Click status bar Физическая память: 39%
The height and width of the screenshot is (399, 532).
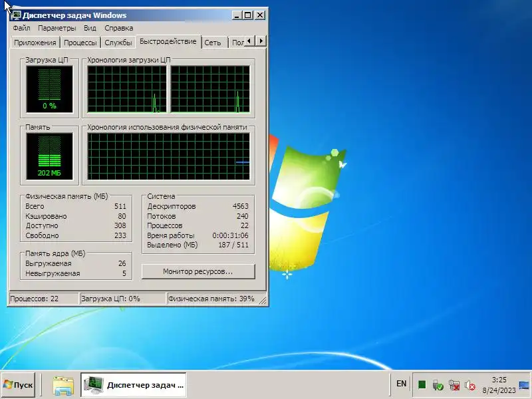click(x=213, y=299)
